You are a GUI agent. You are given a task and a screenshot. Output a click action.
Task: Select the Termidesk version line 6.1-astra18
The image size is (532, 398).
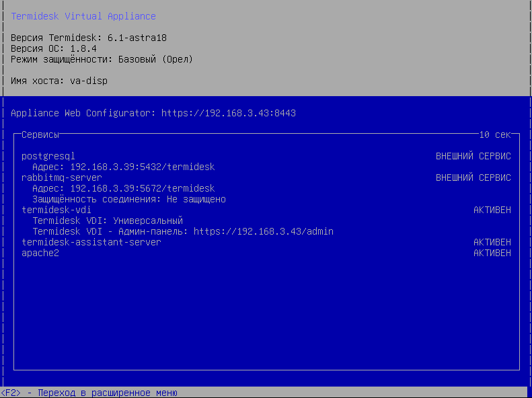(x=89, y=38)
